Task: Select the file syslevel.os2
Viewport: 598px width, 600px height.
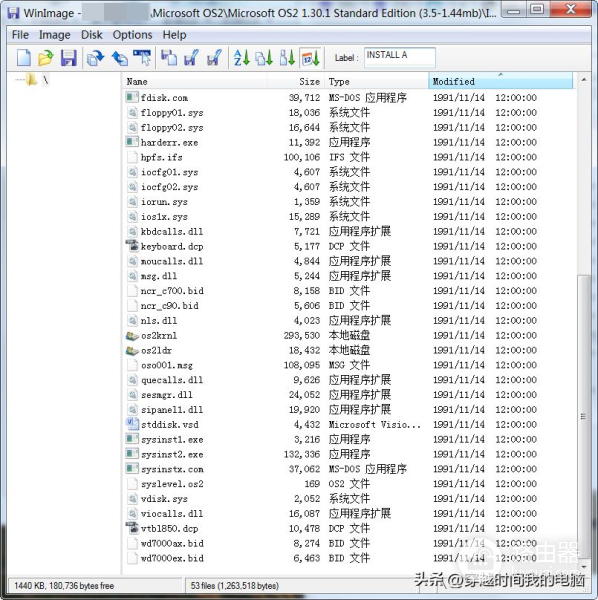Action: pos(172,484)
